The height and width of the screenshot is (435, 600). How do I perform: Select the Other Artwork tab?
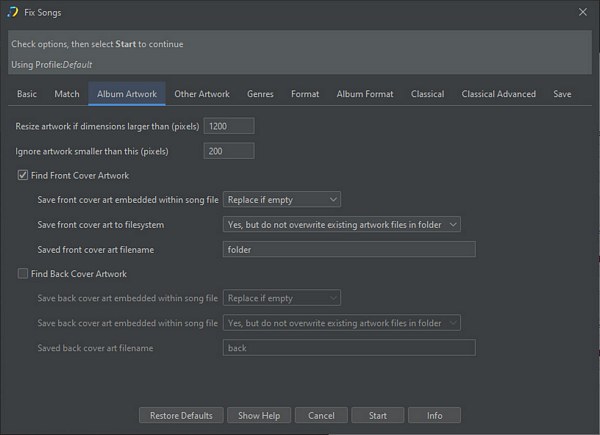click(x=202, y=94)
